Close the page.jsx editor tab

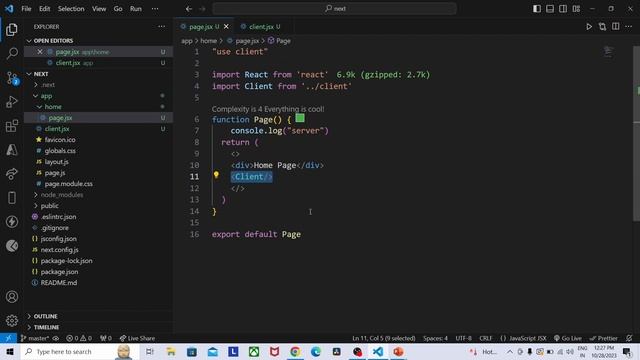[x=226, y=27]
